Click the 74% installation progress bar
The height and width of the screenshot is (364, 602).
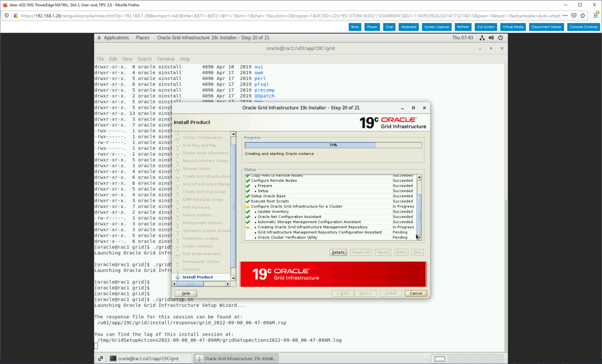pos(333,145)
